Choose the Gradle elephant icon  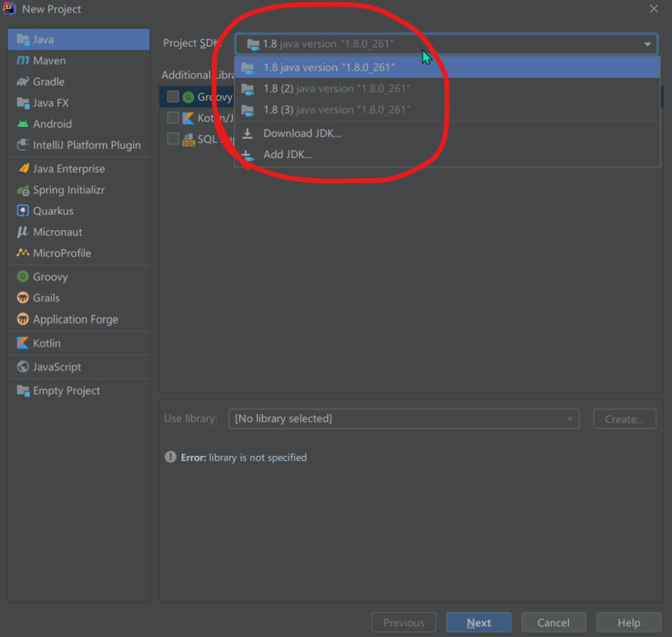(23, 82)
